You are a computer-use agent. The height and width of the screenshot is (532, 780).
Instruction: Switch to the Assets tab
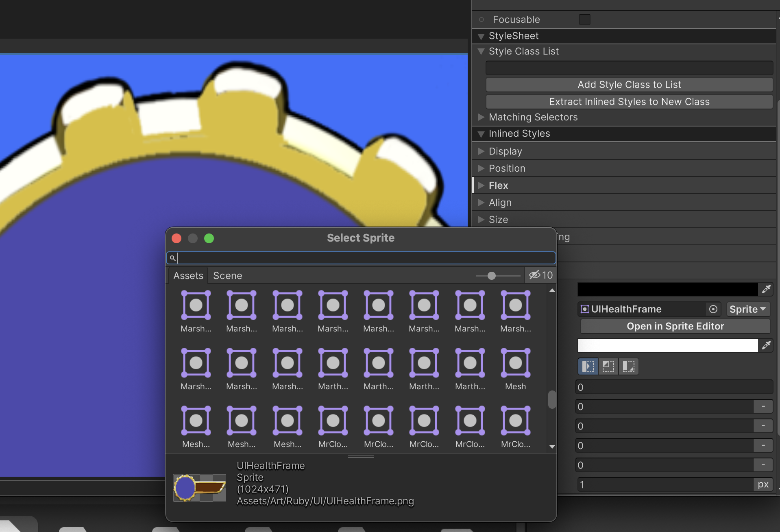pos(188,276)
